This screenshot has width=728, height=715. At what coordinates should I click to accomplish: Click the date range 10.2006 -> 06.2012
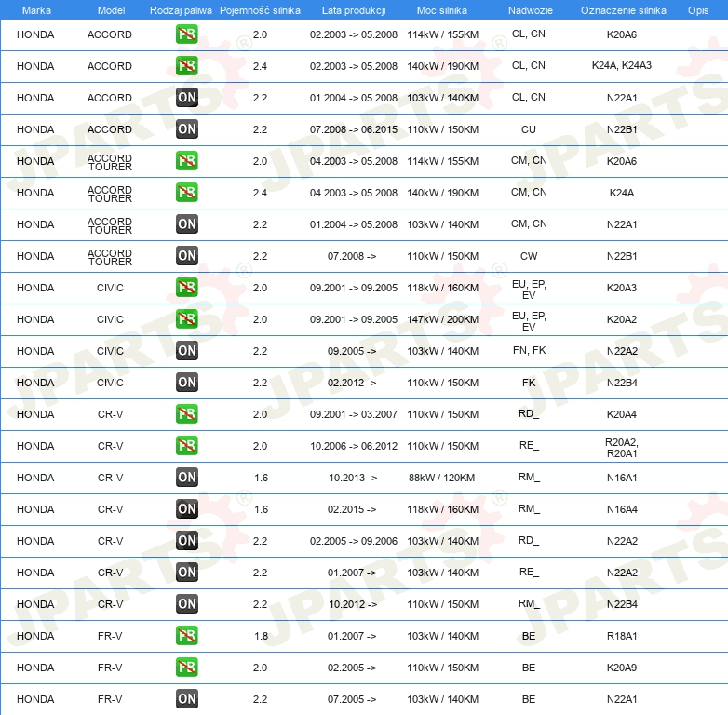point(354,446)
